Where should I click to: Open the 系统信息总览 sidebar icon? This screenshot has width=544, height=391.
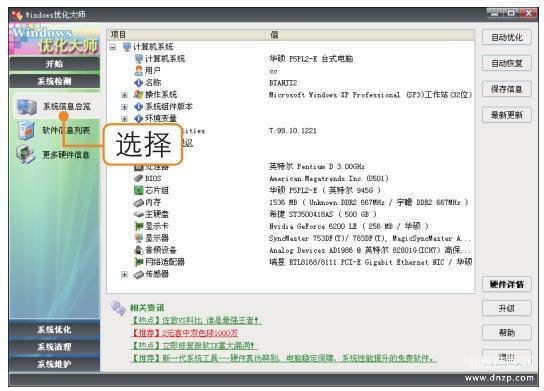pos(27,107)
